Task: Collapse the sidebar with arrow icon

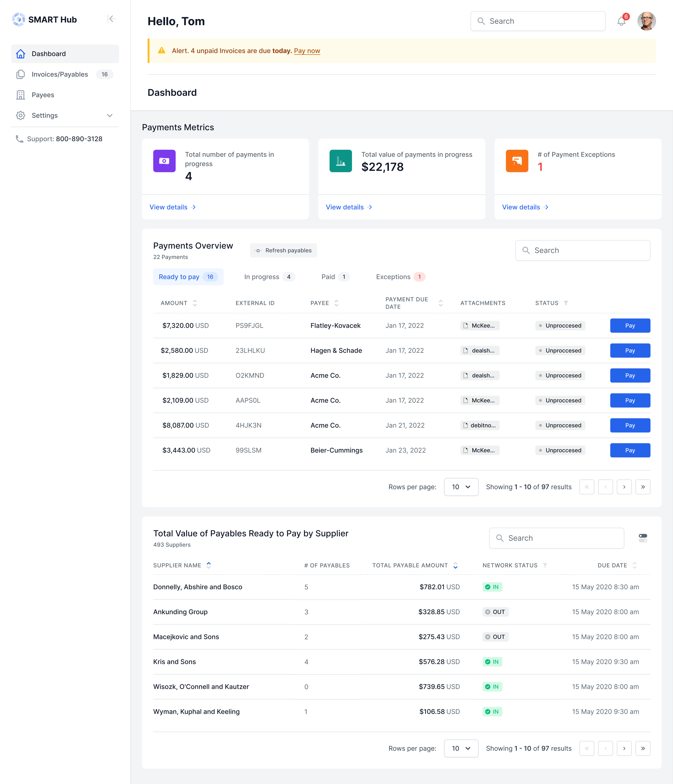Action: point(111,19)
